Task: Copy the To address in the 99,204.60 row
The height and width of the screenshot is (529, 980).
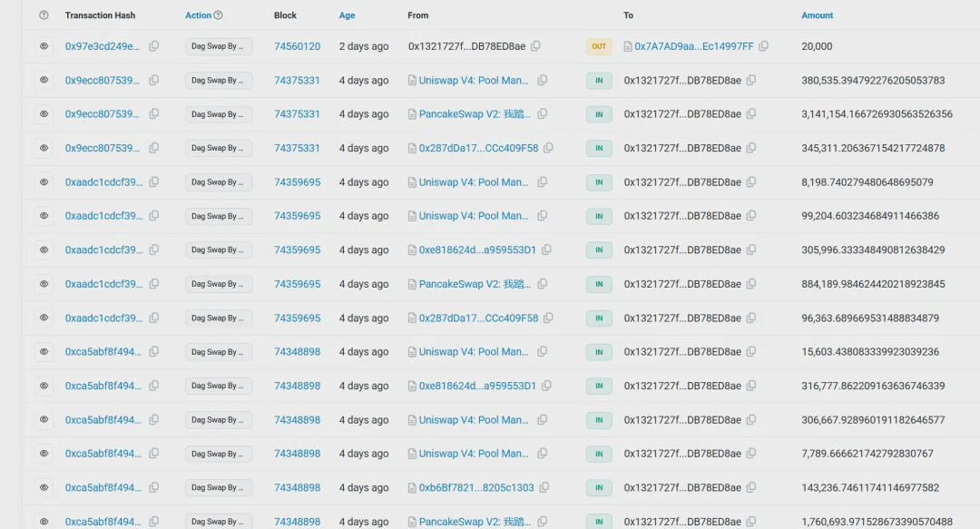Action: pos(751,216)
